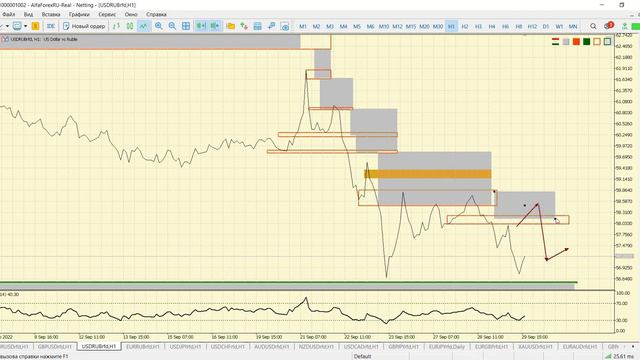This screenshot has height=360, width=640.
Task: Click the dark green color swatch
Action: (587, 41)
